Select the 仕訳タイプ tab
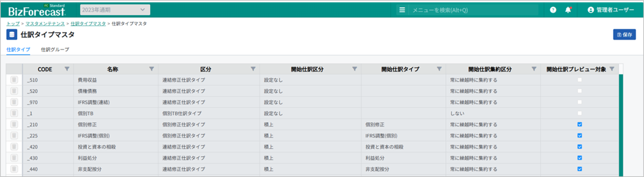Screen dimensions: 644x177 [x=18, y=49]
